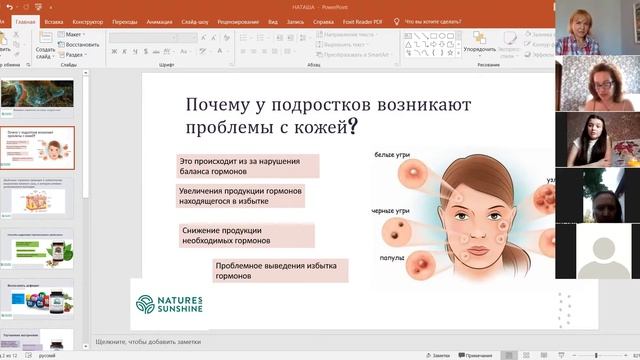Image resolution: width=640 pixels, height=360 pixels.
Task: Copy selection with the copy icon
Action: tap(16, 44)
